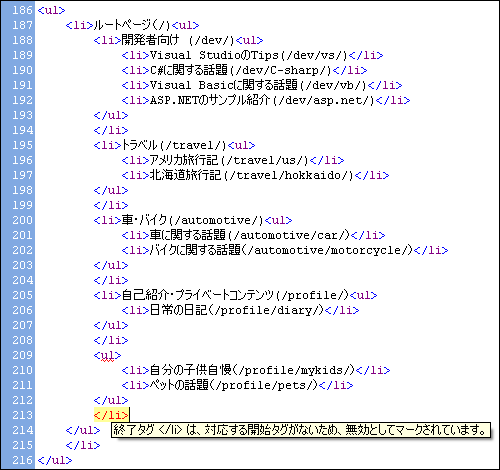The image size is (500, 470).
Task: Click the </li> tag on line 199
Action: pyautogui.click(x=111, y=205)
